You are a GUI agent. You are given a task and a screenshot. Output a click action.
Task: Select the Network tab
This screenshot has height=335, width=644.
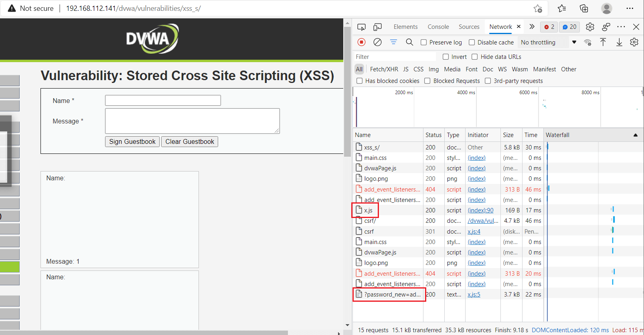(500, 27)
